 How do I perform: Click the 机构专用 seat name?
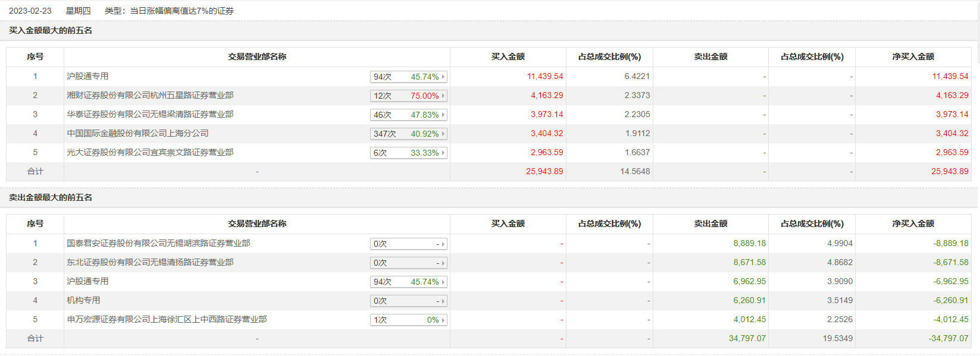(x=83, y=300)
